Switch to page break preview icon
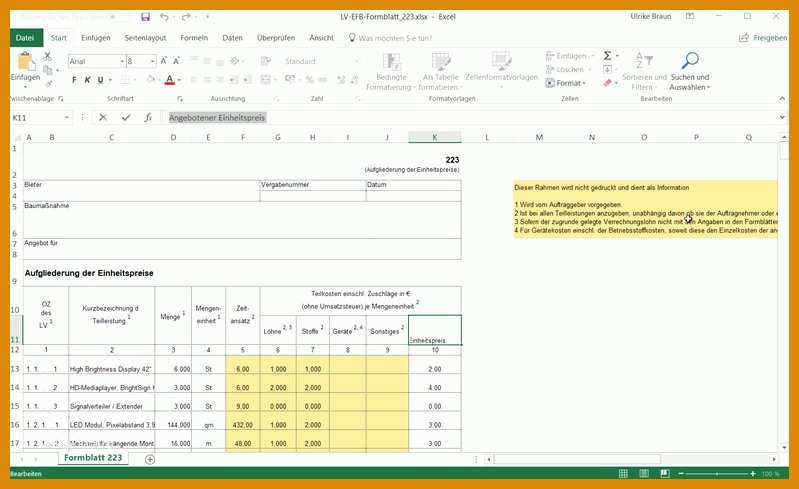The width and height of the screenshot is (799, 489). [x=665, y=474]
